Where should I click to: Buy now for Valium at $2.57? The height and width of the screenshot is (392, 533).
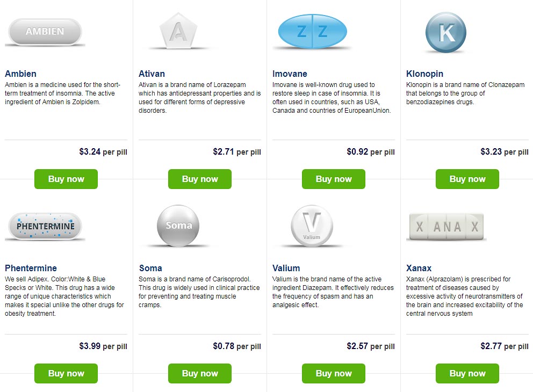click(334, 373)
